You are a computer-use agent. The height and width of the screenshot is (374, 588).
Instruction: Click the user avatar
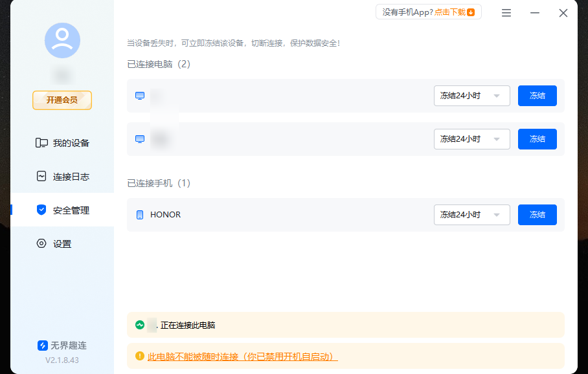62,40
